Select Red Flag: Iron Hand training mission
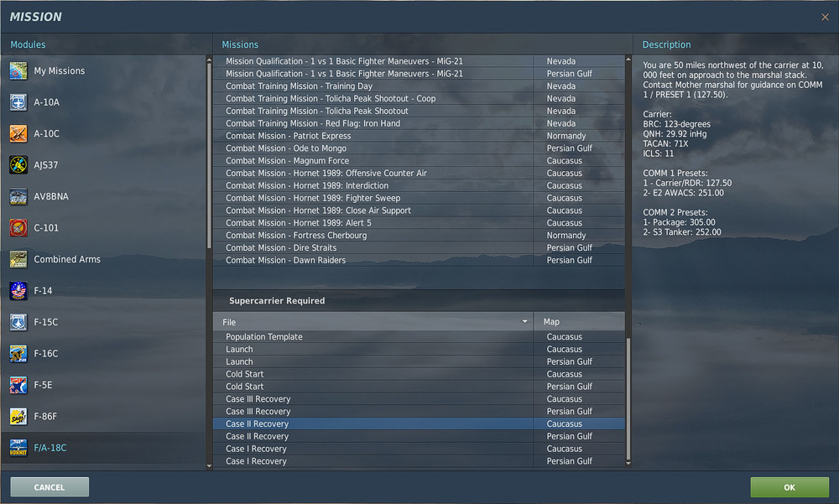This screenshot has width=839, height=504. 419,123
